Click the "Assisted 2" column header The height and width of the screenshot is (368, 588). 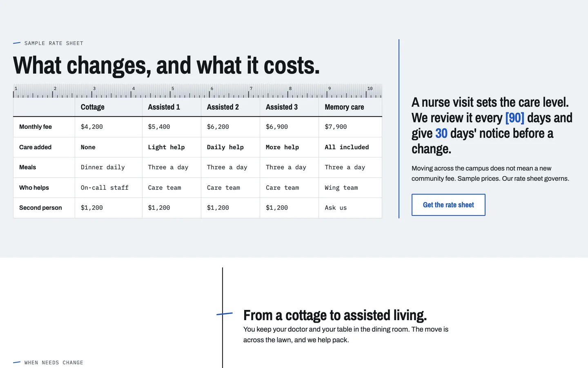click(230, 107)
